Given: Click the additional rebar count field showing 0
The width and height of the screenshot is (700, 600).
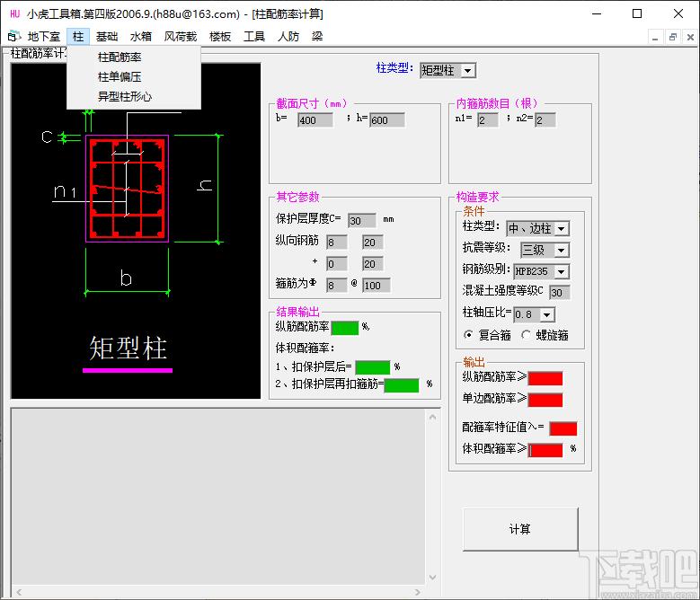Looking at the screenshot, I should pyautogui.click(x=337, y=264).
